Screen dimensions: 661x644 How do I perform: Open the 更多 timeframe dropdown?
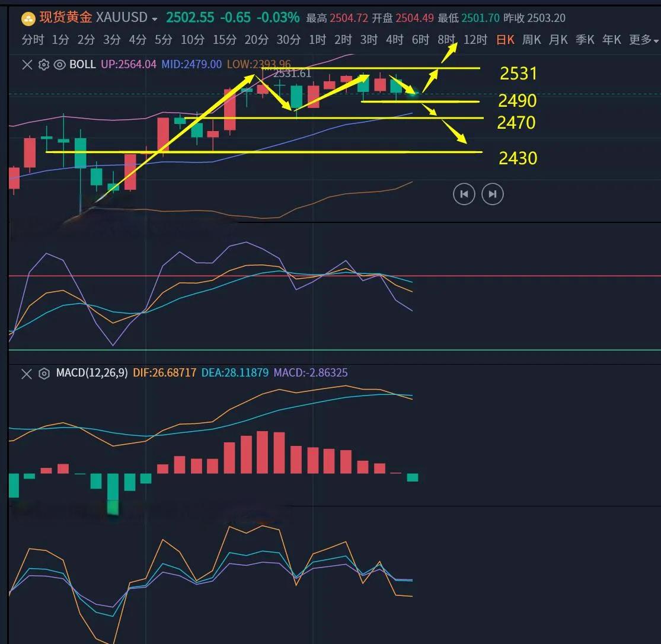644,40
